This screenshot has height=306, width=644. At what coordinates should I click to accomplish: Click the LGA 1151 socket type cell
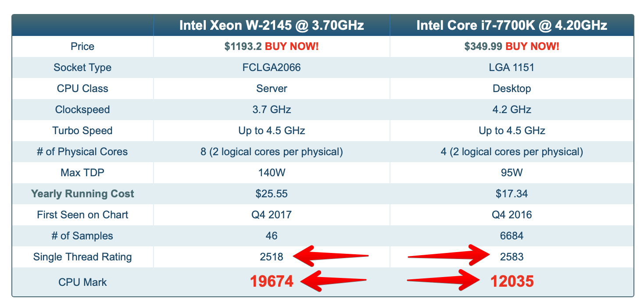512,68
